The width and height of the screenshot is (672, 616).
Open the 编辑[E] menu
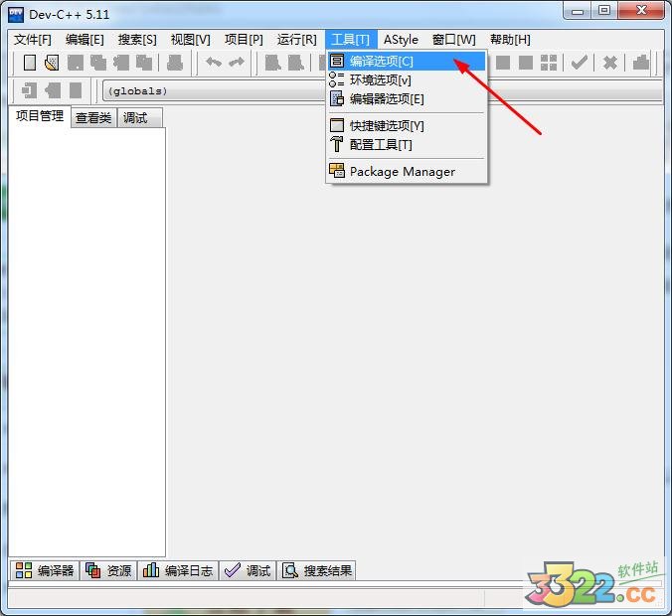pyautogui.click(x=84, y=40)
